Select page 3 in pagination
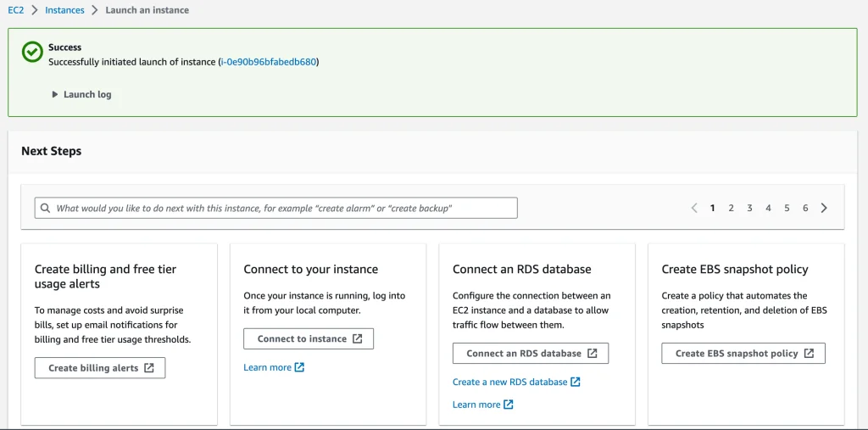 click(x=749, y=208)
